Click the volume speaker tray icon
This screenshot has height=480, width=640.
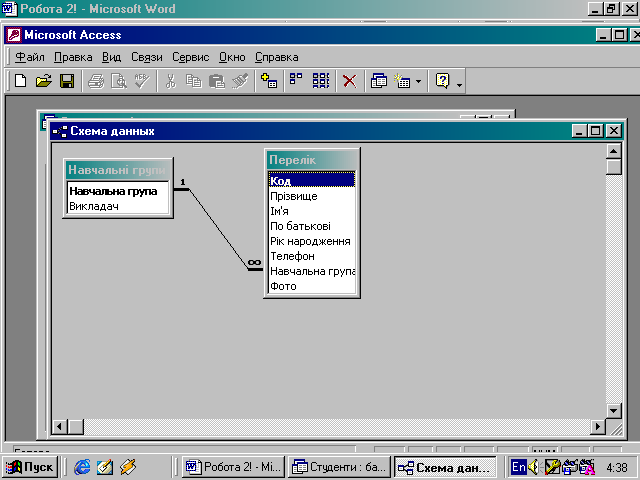[533, 467]
